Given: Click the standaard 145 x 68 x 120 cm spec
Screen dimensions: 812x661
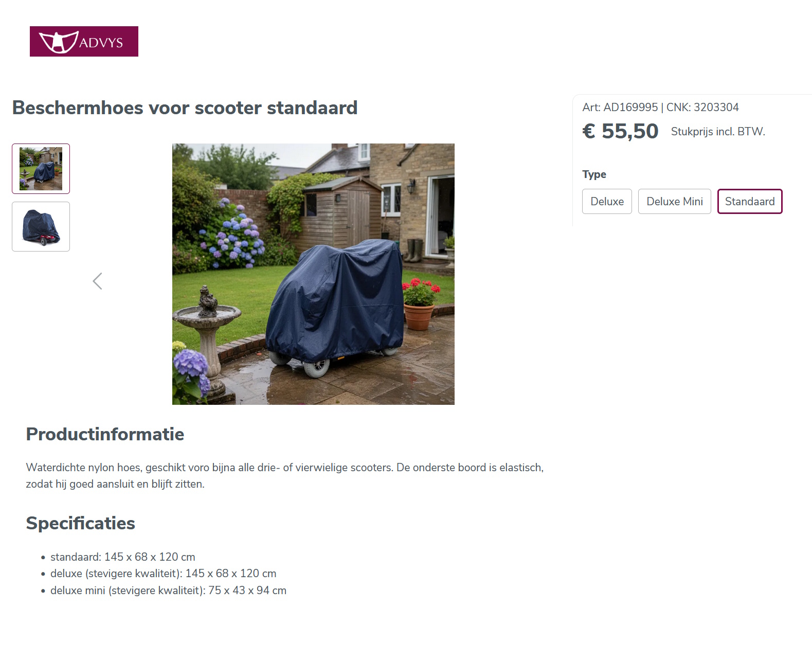Looking at the screenshot, I should tap(122, 557).
